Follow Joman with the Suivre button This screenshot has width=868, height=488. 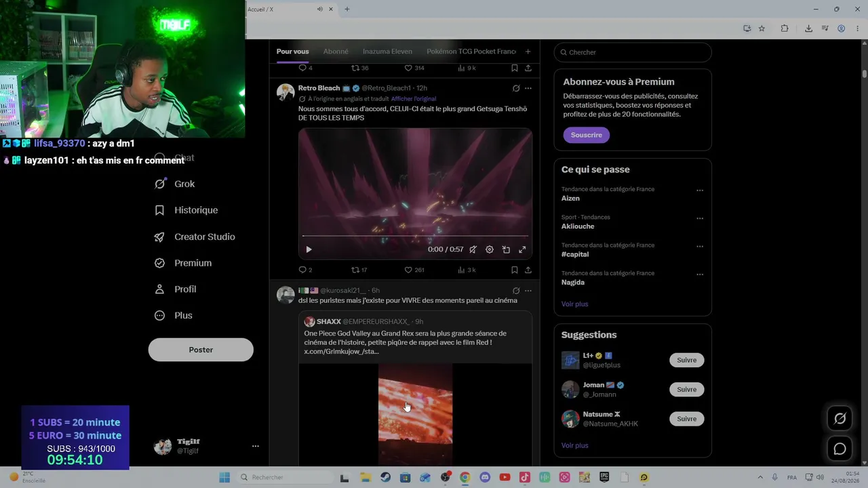coord(687,390)
